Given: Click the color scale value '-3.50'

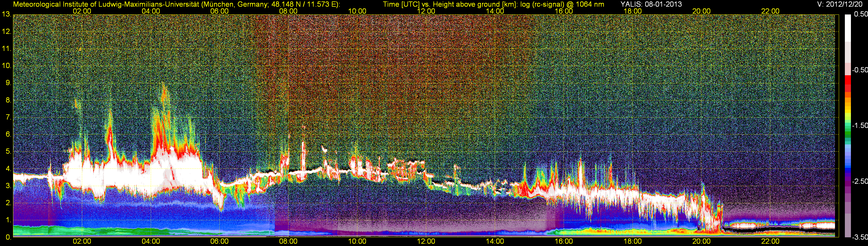Looking at the screenshot, I should [860, 237].
